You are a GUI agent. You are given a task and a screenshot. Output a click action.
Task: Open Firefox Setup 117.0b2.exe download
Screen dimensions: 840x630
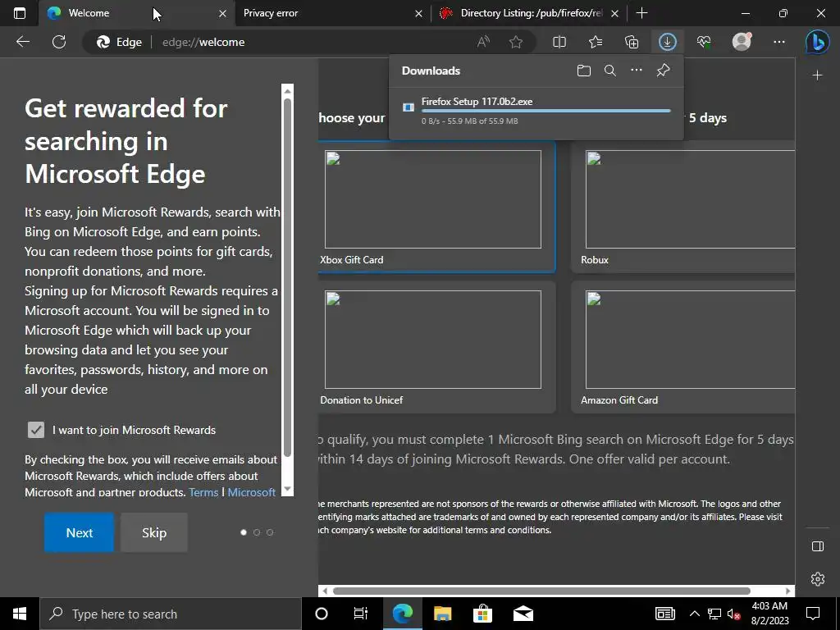pyautogui.click(x=477, y=101)
